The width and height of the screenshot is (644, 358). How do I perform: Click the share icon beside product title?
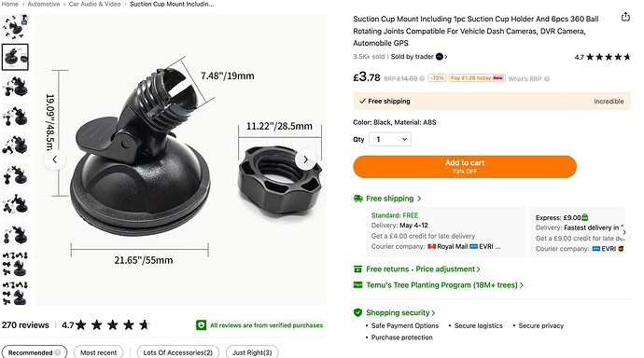pyautogui.click(x=625, y=17)
